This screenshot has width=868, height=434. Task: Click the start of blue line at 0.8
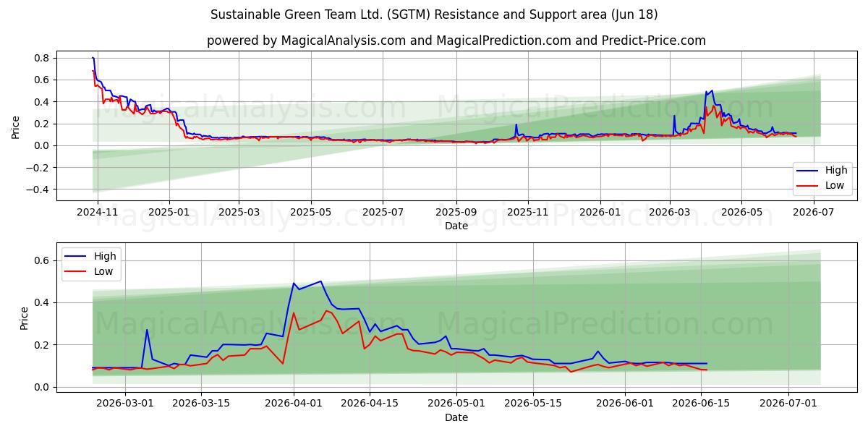coord(93,57)
